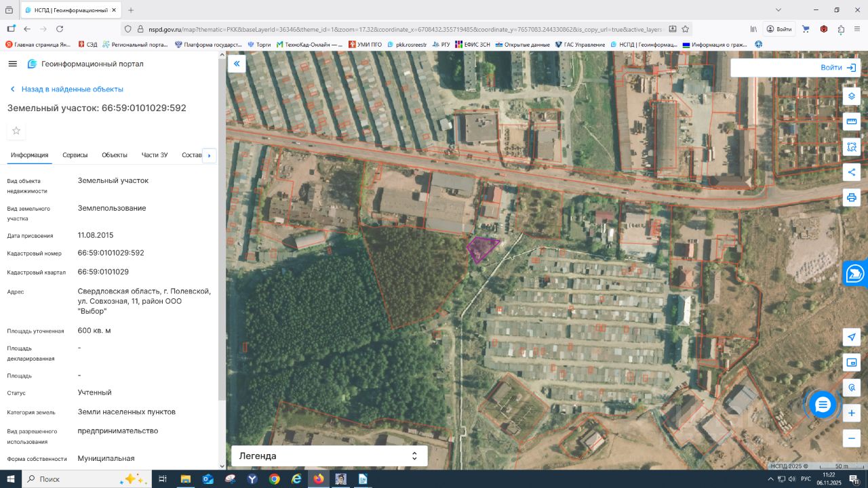Open Yandex browser from taskbar
Screen dimensions: 868x488
(252, 479)
